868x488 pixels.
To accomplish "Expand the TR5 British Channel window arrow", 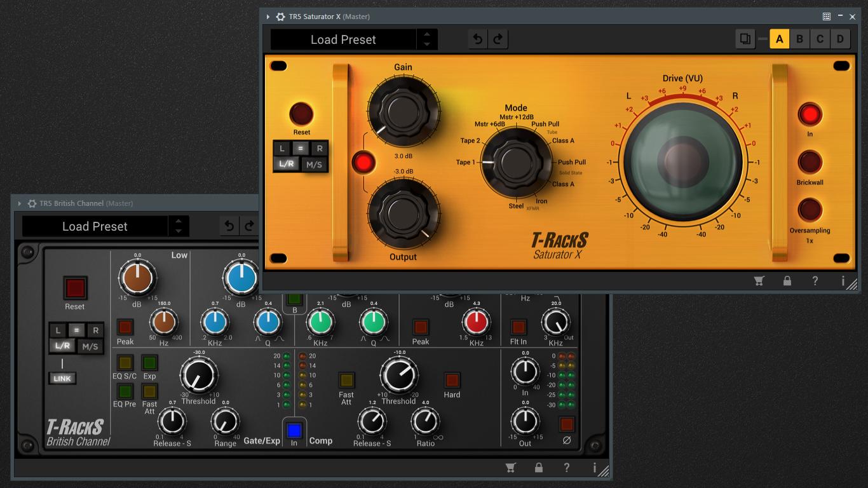I will 20,203.
